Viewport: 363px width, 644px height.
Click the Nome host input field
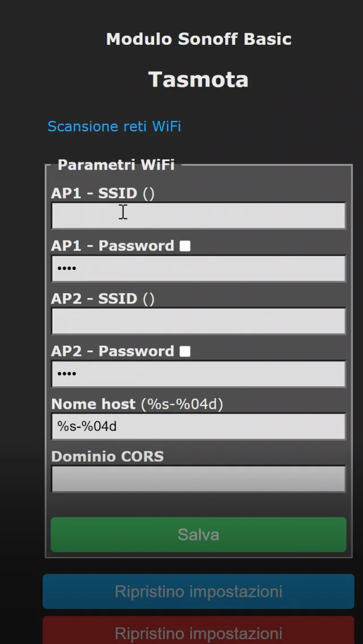(x=198, y=426)
